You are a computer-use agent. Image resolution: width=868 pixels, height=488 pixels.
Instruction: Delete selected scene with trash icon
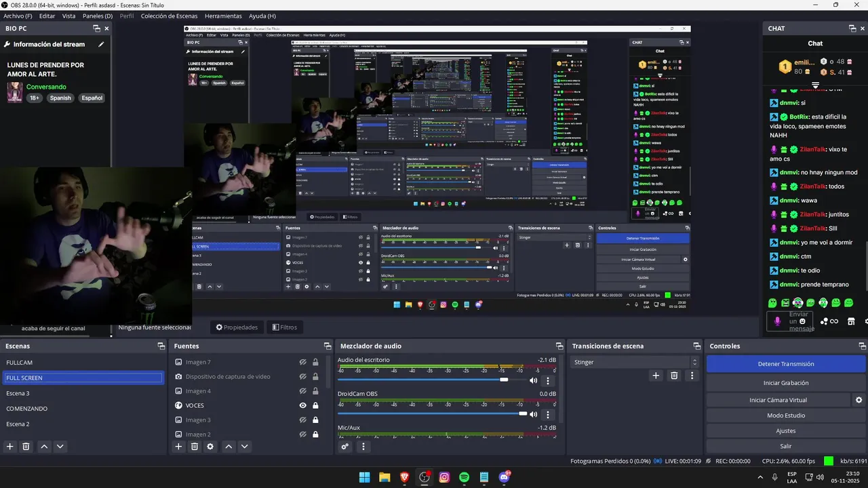pyautogui.click(x=26, y=447)
